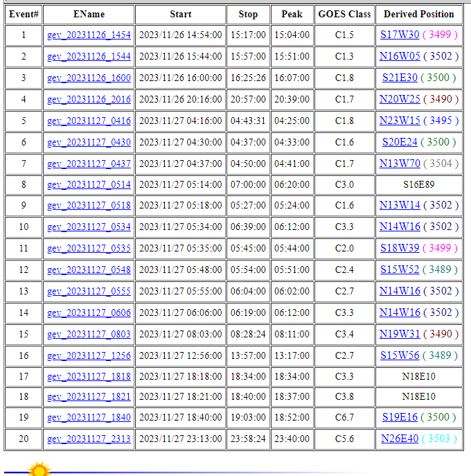The height and width of the screenshot is (476, 471).
Task: Select peak time 20:39:00
Action: (x=292, y=100)
